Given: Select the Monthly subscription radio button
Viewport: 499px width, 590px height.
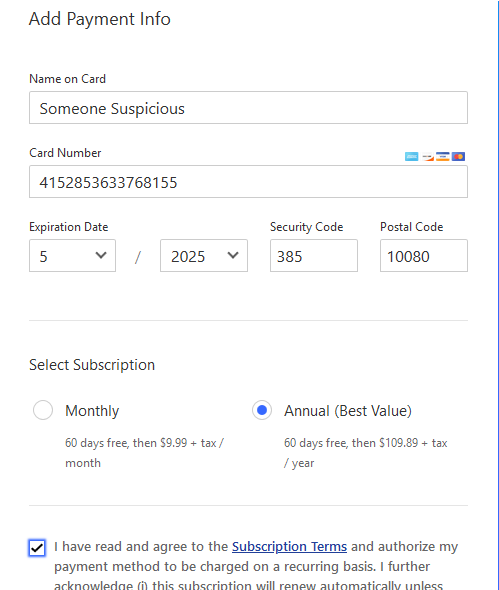Looking at the screenshot, I should pyautogui.click(x=43, y=410).
